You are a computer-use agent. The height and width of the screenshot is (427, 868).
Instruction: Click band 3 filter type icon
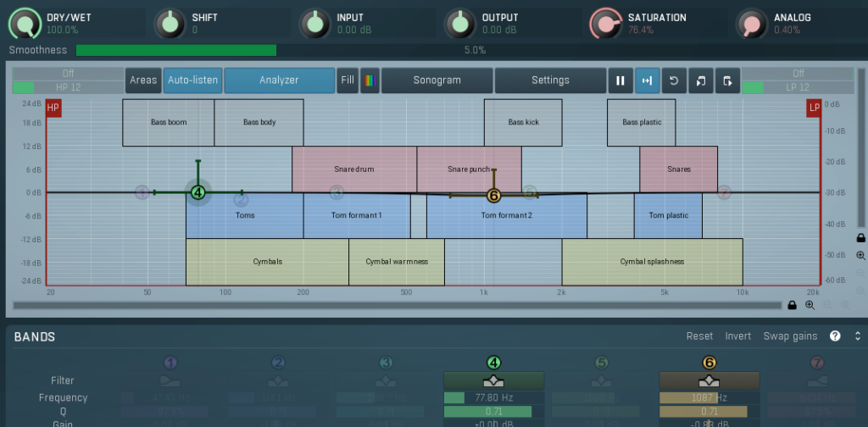coord(386,380)
